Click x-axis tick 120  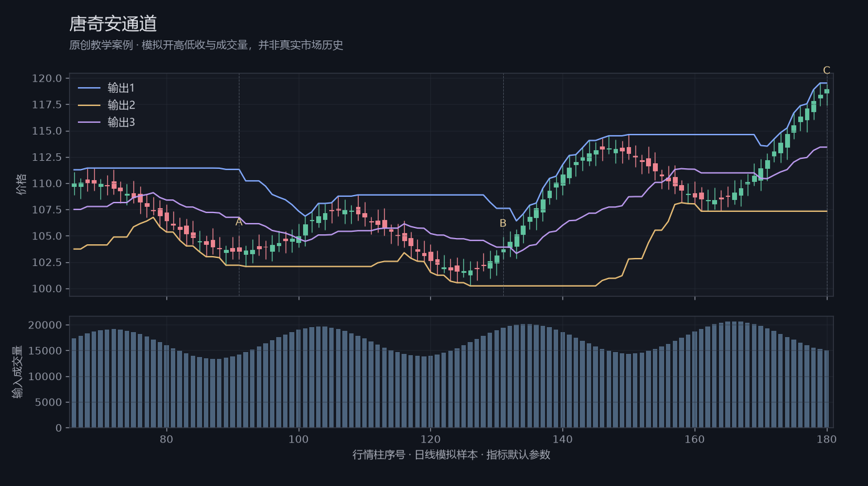pyautogui.click(x=430, y=439)
